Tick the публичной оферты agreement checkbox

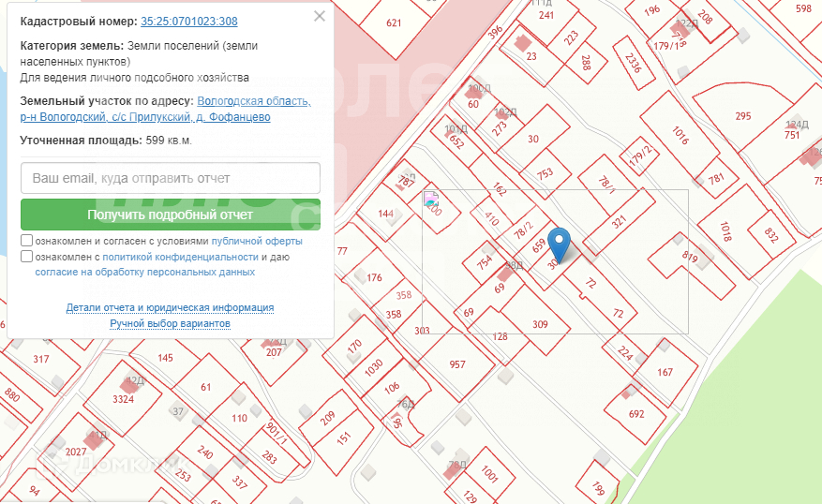coord(27,241)
